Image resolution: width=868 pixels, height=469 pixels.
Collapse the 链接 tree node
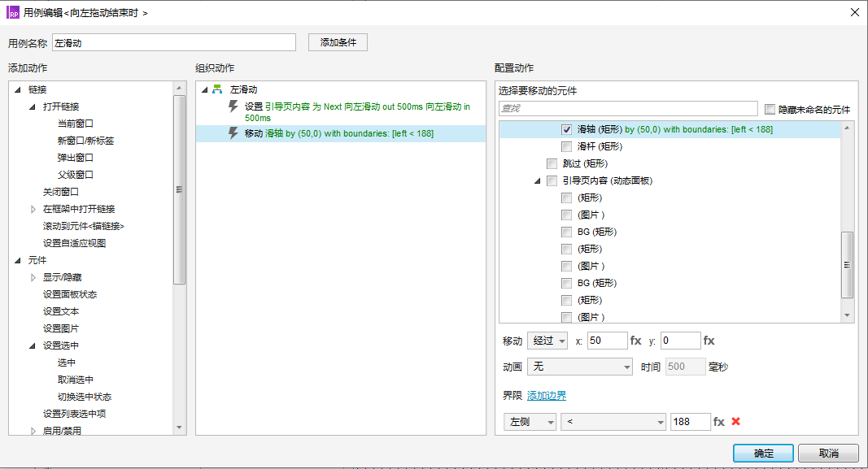(18, 89)
